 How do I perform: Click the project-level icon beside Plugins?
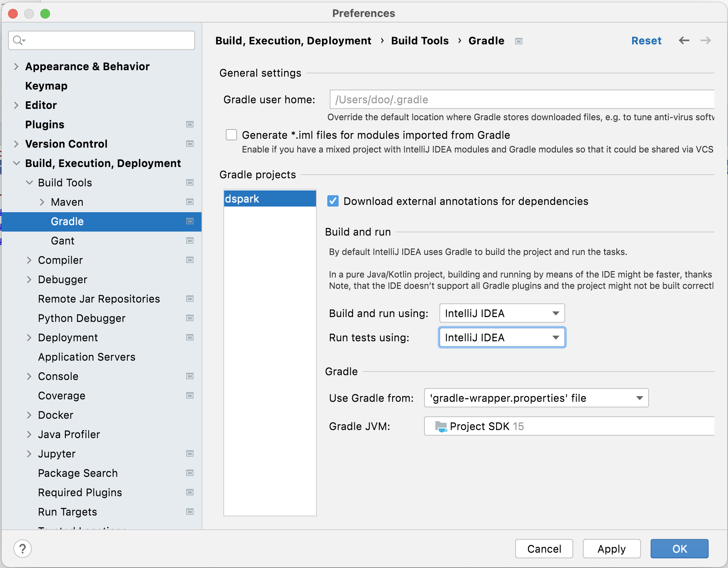[x=190, y=124]
